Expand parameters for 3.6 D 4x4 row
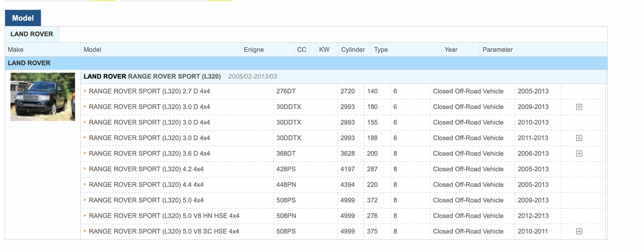 (x=579, y=154)
